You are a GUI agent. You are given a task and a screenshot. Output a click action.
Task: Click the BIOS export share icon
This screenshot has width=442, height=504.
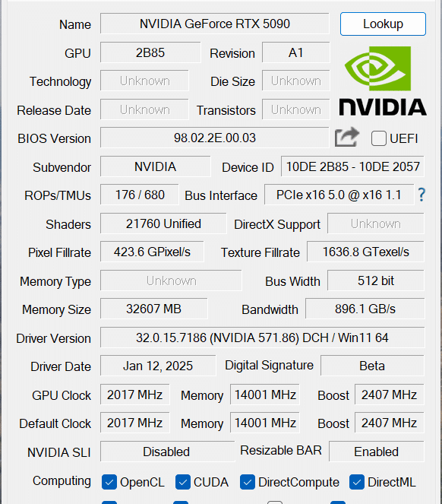pyautogui.click(x=346, y=138)
